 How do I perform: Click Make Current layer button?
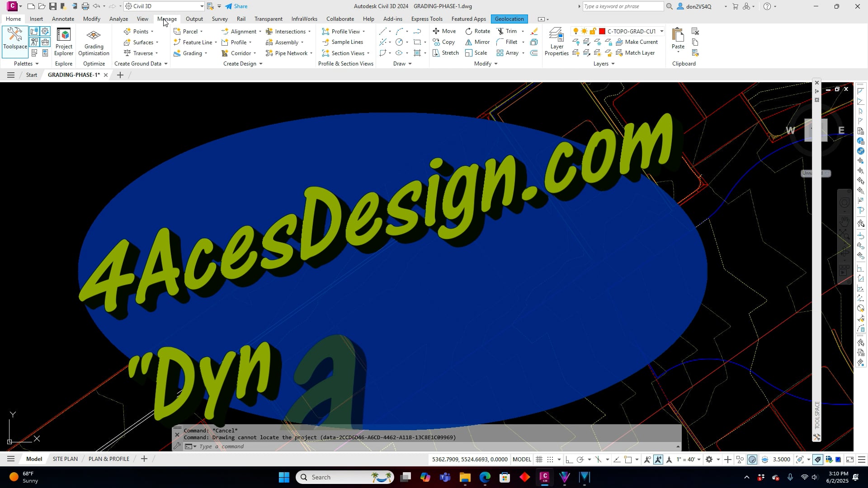(636, 42)
